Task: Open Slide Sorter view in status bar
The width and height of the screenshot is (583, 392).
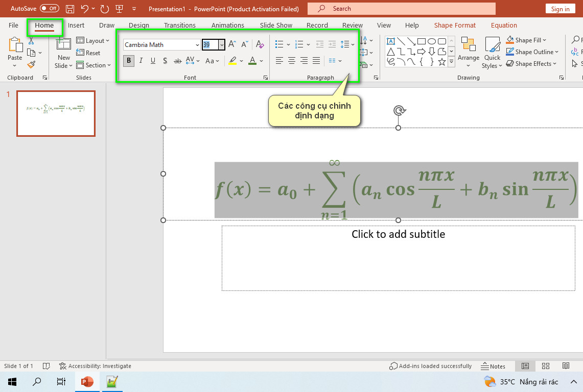Action: [546, 366]
